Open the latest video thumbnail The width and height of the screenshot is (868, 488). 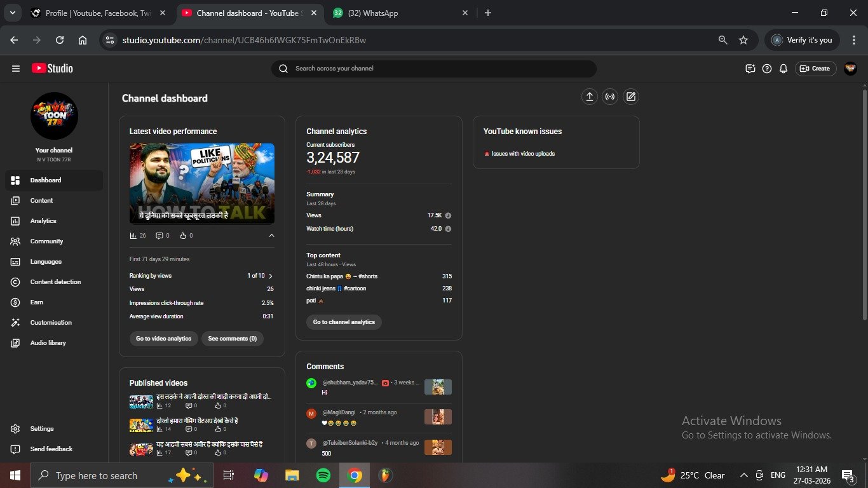pos(202,184)
